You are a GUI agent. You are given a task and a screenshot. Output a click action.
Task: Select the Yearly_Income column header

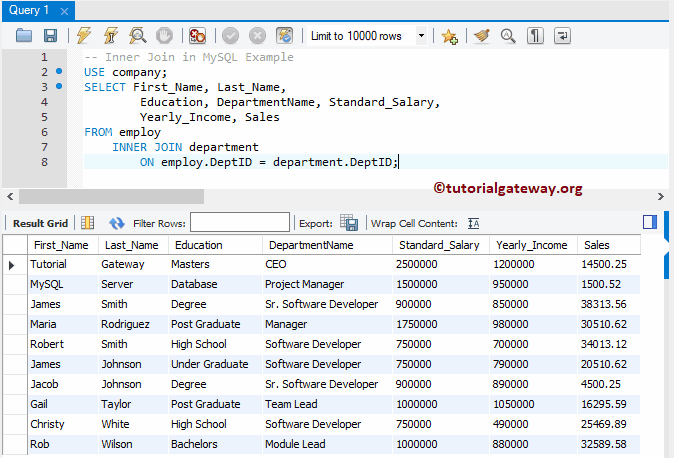point(531,245)
